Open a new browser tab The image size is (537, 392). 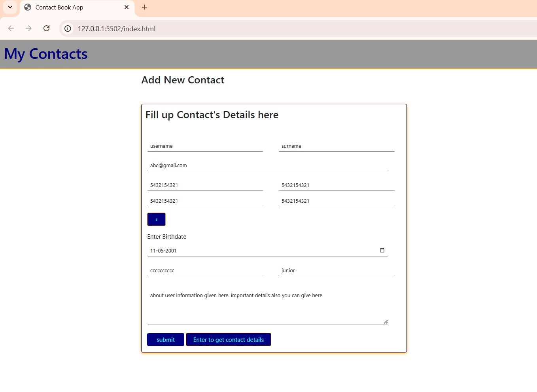point(144,7)
